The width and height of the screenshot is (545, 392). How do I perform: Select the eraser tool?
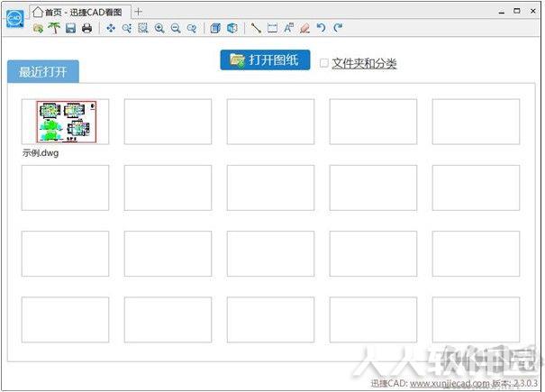[x=304, y=28]
